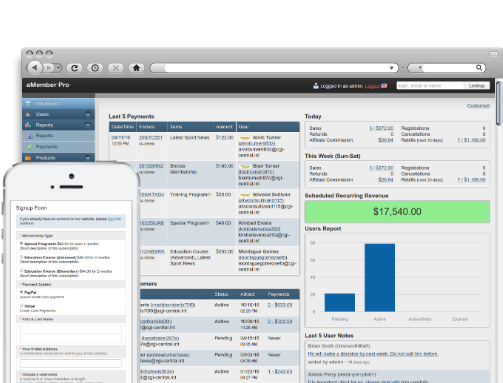Click the Logout link
Screen dimensions: 503x383
pos(372,86)
